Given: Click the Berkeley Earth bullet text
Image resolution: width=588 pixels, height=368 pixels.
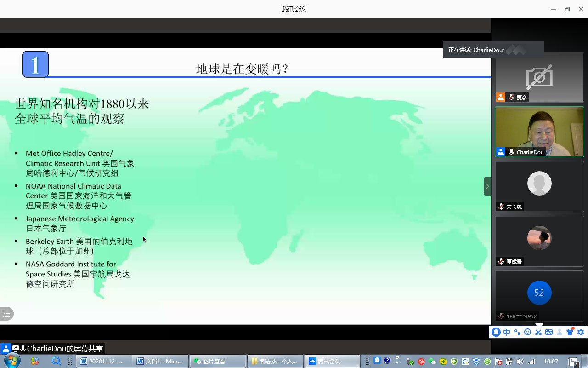Looking at the screenshot, I should point(79,246).
